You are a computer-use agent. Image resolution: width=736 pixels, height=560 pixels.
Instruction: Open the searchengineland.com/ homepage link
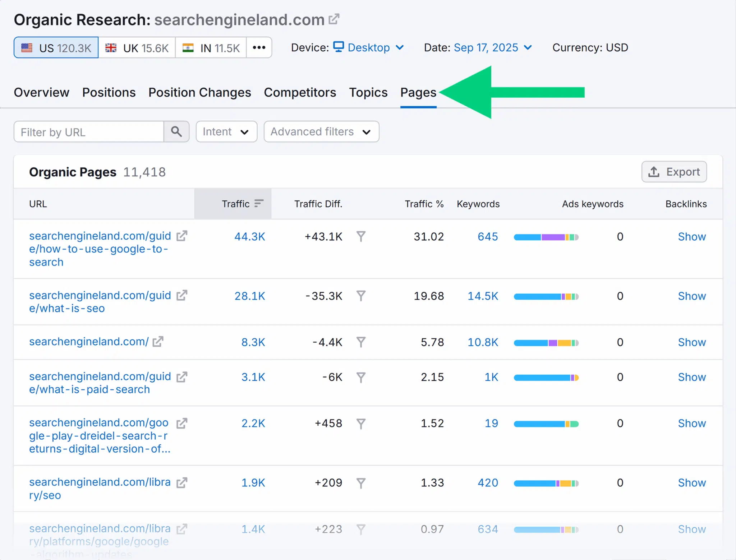[x=89, y=342]
